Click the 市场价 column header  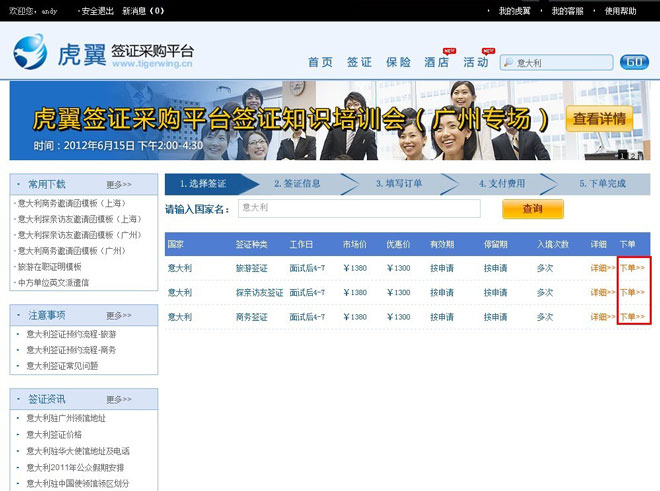354,244
